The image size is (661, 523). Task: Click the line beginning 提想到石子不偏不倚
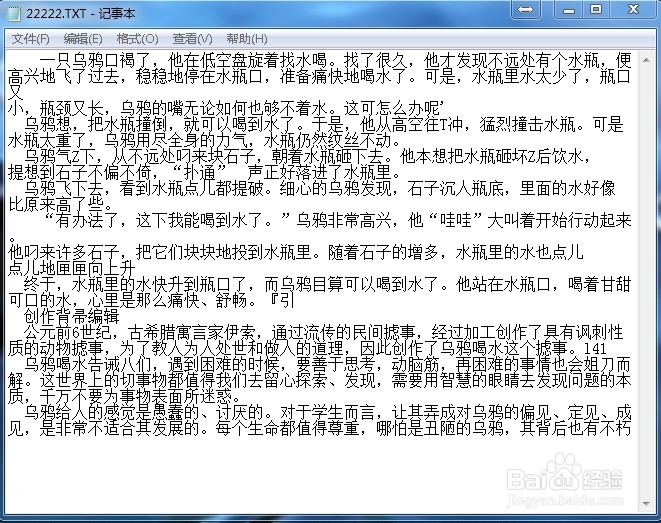pyautogui.click(x=206, y=173)
